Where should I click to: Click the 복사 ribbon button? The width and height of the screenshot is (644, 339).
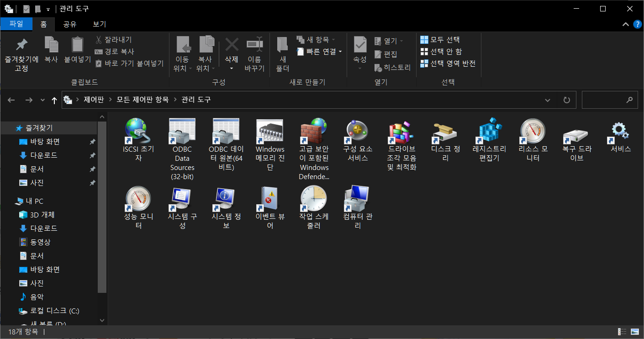51,49
